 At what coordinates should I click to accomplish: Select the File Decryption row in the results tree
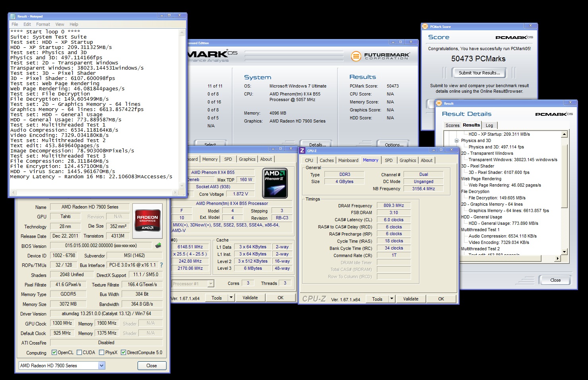pos(475,191)
